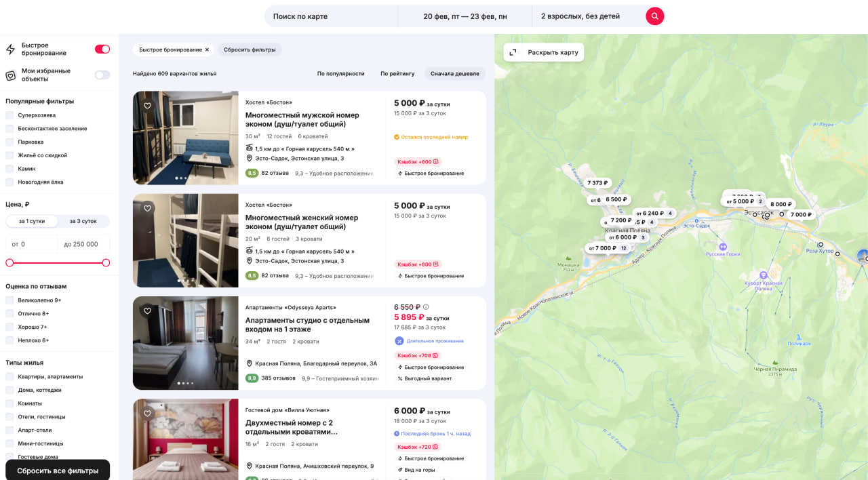Click the info icon beside 6 550 ₽
Screen dimensions: 868x480
pos(426,307)
